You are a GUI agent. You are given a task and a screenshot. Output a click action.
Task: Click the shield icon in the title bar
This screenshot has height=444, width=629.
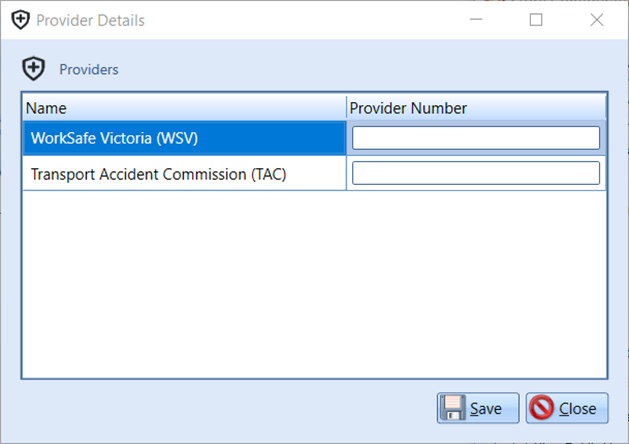point(20,20)
